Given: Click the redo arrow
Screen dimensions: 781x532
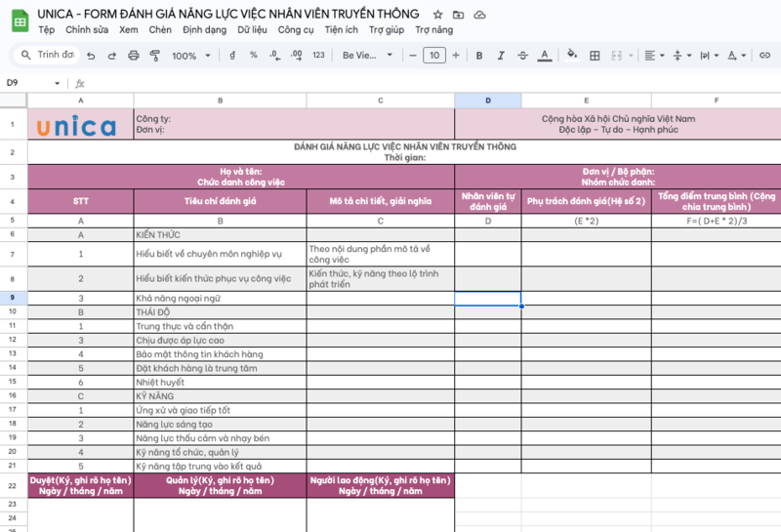Looking at the screenshot, I should pos(112,56).
